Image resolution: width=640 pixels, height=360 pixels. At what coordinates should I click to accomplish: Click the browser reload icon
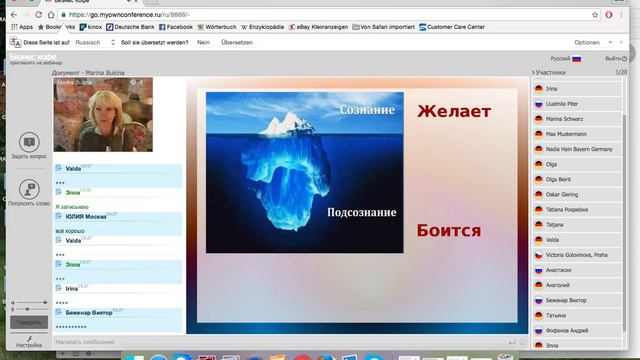(38, 15)
